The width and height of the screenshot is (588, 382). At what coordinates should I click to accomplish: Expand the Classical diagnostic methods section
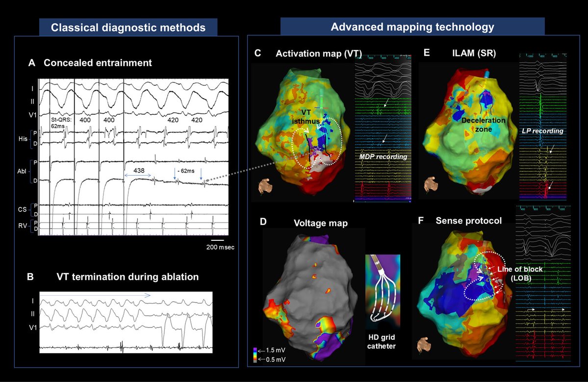128,27
